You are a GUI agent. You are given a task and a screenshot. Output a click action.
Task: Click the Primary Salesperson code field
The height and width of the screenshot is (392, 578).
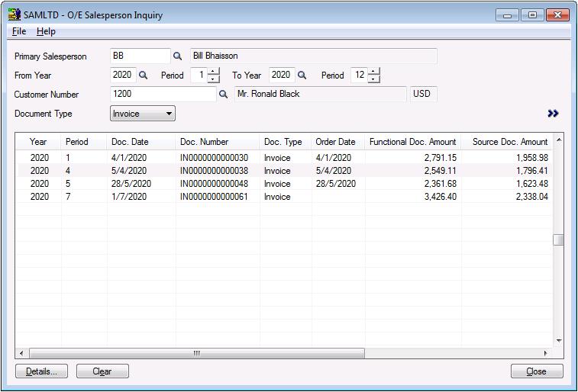pyautogui.click(x=140, y=56)
